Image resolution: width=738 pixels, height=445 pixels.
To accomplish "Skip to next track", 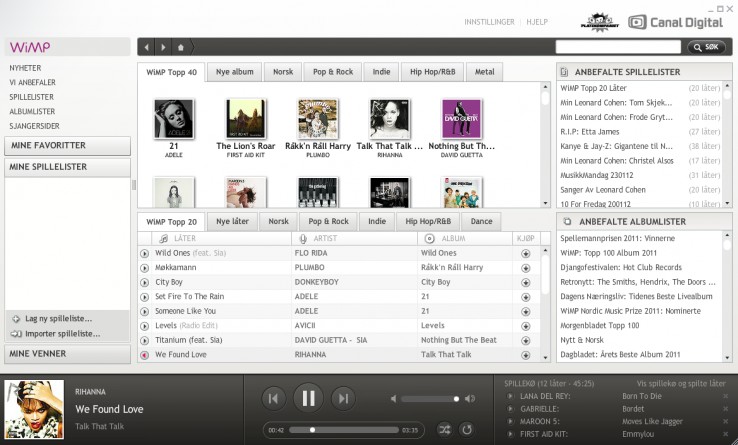I will (343, 398).
